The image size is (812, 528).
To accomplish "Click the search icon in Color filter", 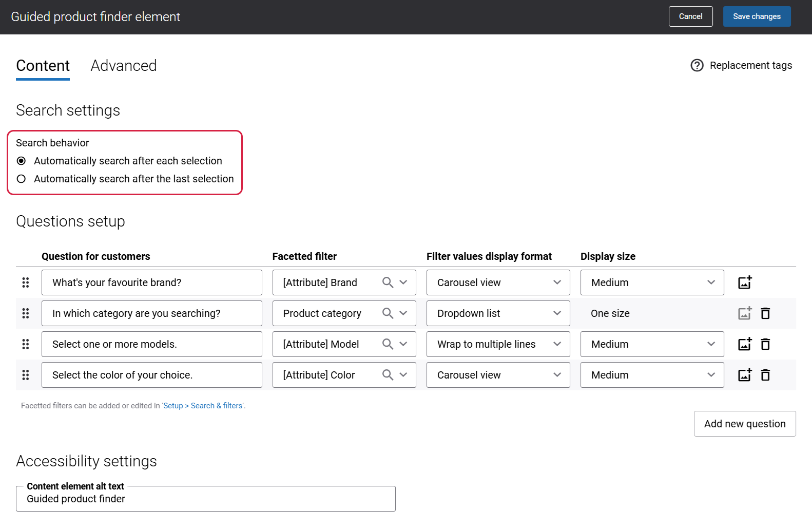I will tap(388, 375).
